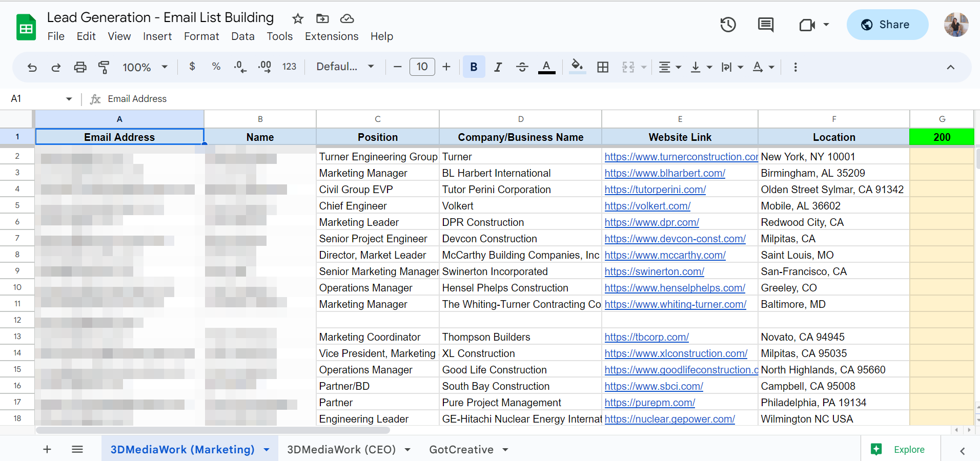Open the Format menu

point(201,36)
